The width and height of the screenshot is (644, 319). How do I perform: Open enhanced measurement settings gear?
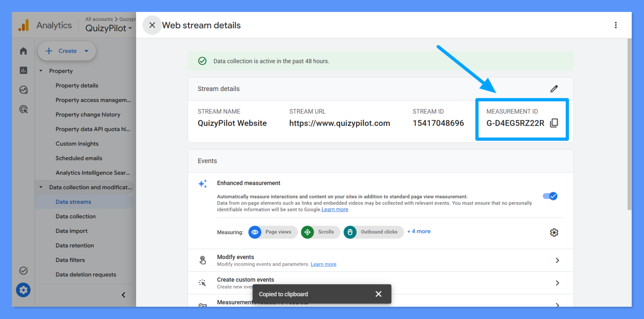[554, 232]
